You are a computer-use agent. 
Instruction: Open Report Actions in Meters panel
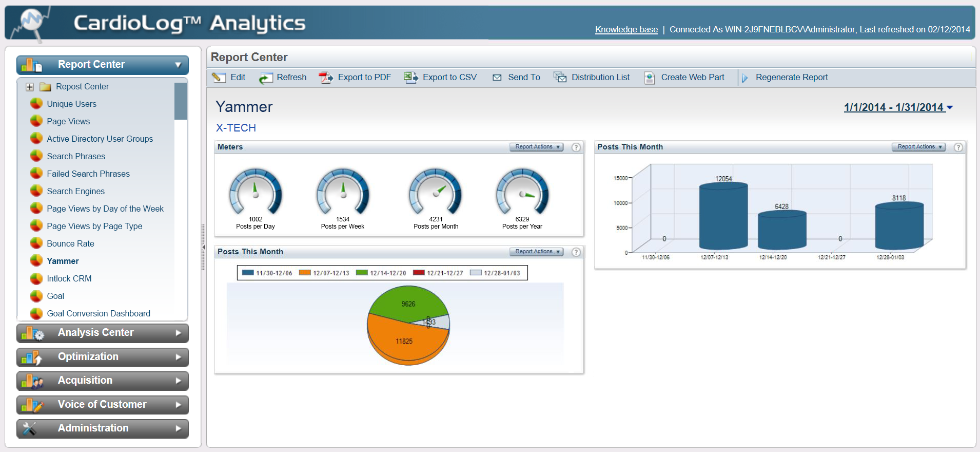(536, 147)
